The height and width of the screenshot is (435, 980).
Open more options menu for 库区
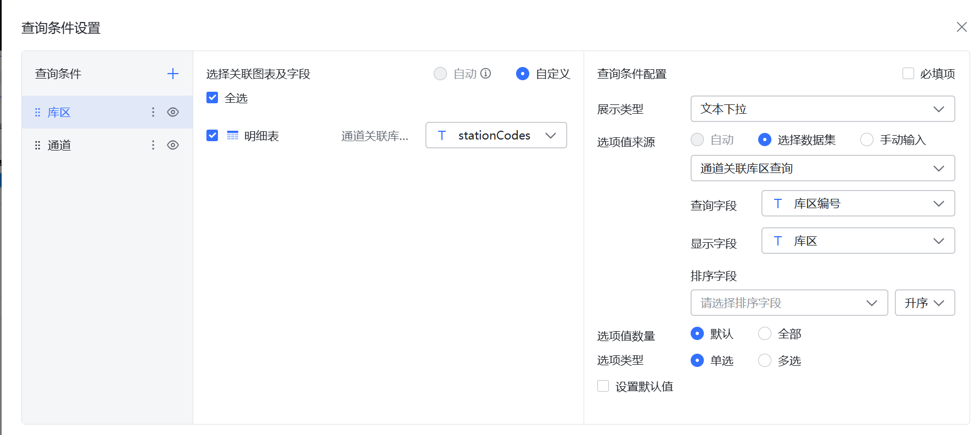coord(153,112)
